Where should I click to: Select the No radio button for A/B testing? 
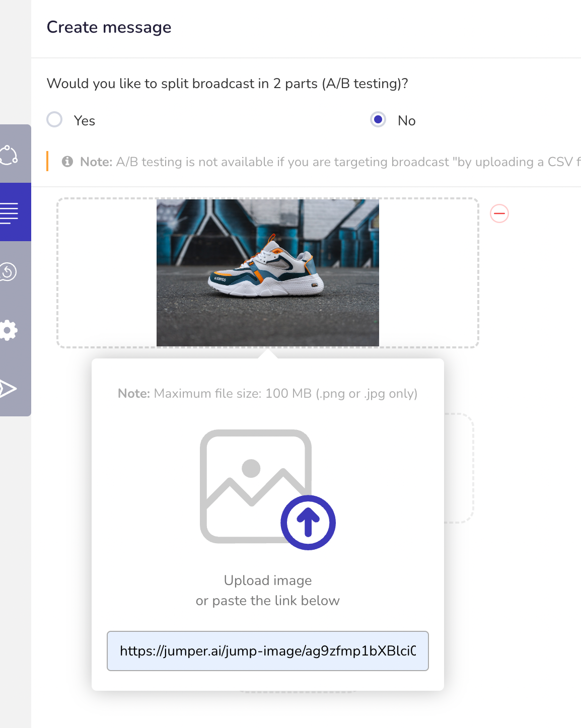point(378,120)
